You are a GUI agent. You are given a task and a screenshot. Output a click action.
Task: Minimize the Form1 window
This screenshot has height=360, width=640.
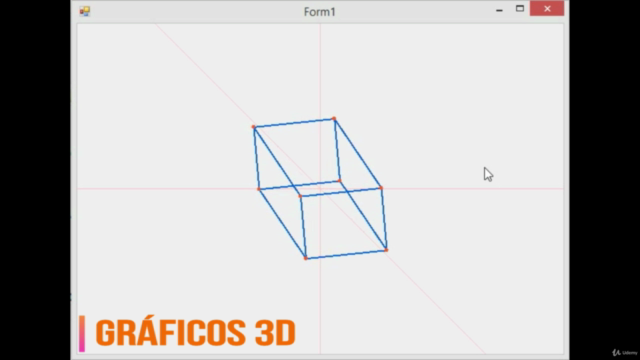[499, 9]
